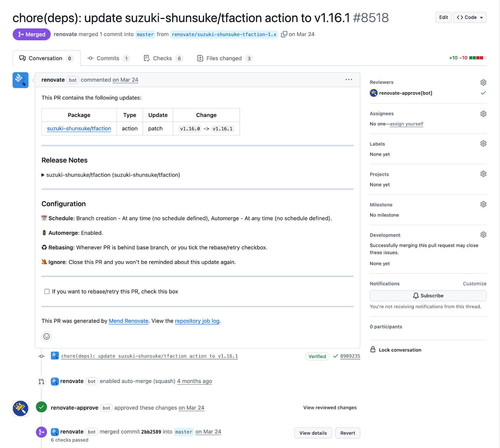Click the Subscribe notifications button
Image resolution: width=500 pixels, height=448 pixels.
coord(428,296)
